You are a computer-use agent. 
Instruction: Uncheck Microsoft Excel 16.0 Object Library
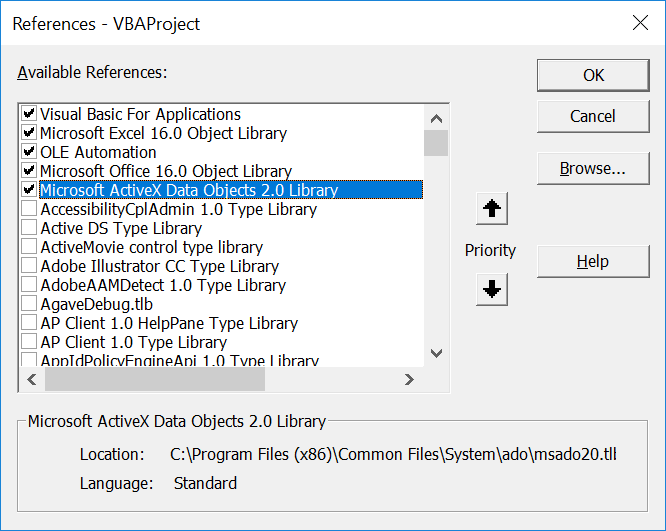click(28, 133)
